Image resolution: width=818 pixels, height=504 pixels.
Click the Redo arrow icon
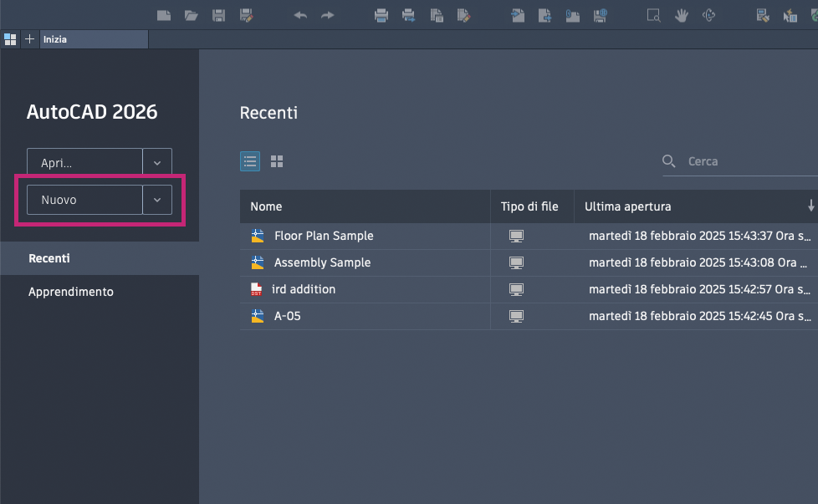pyautogui.click(x=328, y=16)
